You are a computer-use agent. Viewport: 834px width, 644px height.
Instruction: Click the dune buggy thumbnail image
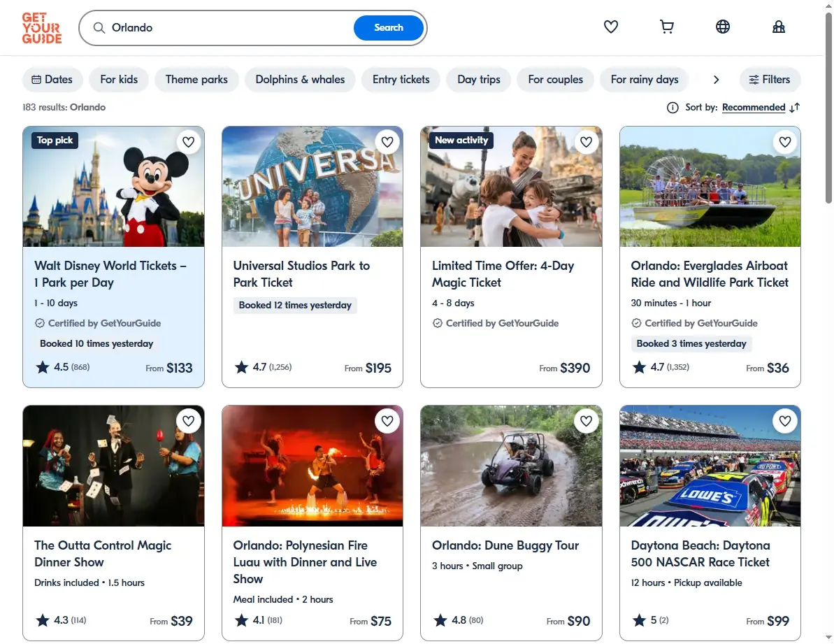(x=511, y=466)
